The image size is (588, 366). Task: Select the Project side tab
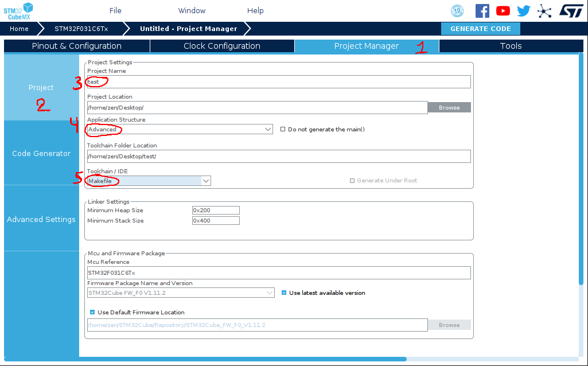41,87
